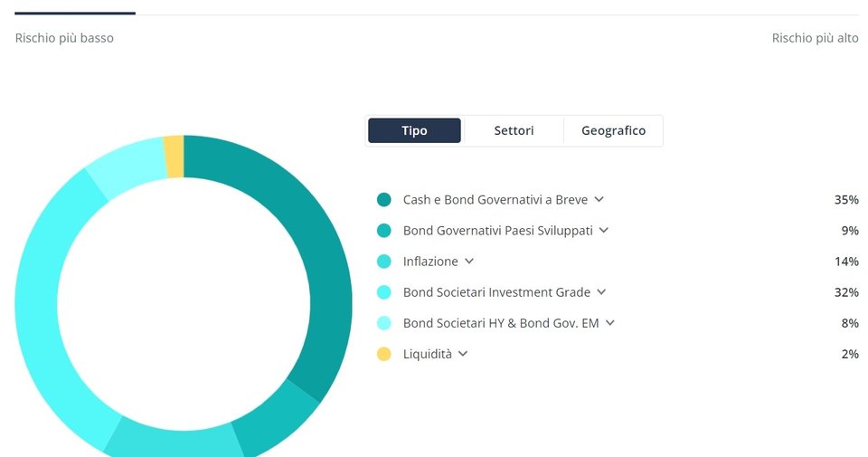Click the yellow Liquidità slice in donut chart
This screenshot has height=457, width=868.
click(175, 157)
